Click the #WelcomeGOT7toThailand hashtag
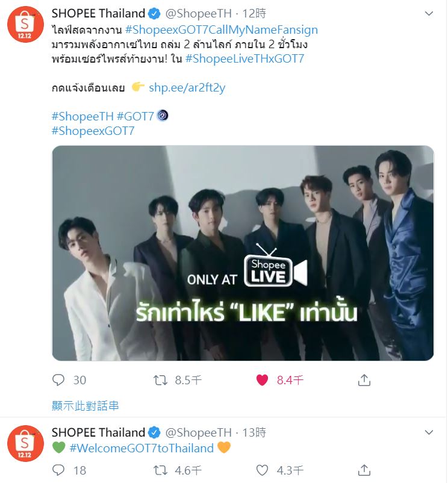The image size is (448, 483). pos(142,448)
